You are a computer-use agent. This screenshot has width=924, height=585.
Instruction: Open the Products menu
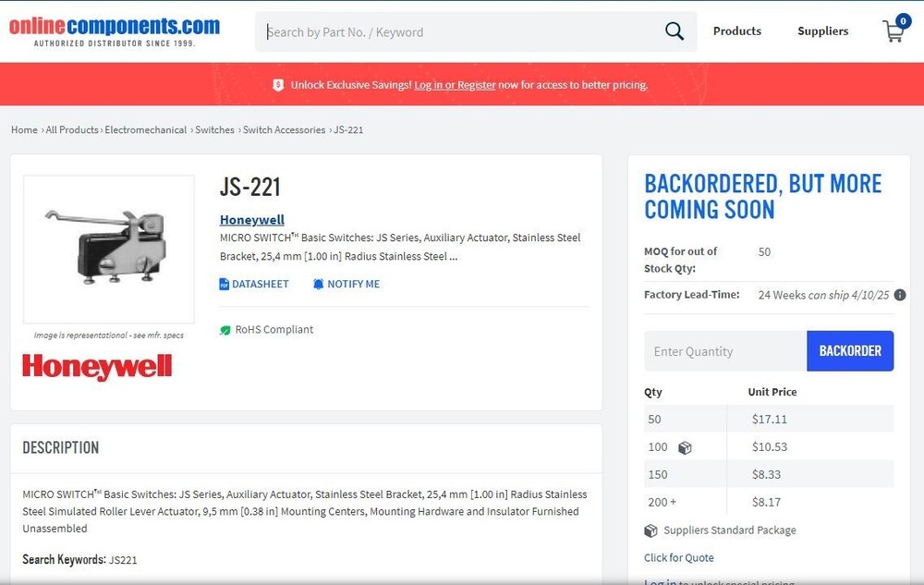tap(736, 31)
